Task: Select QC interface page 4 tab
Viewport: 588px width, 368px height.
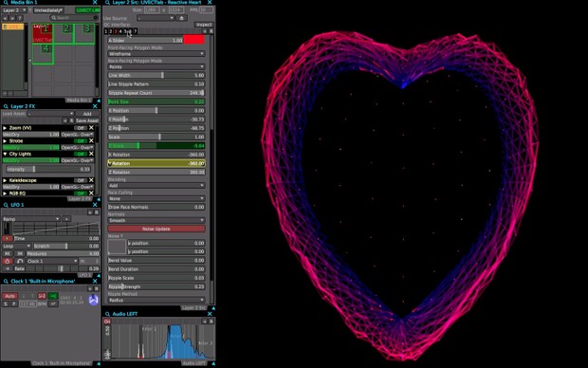Action: click(120, 31)
